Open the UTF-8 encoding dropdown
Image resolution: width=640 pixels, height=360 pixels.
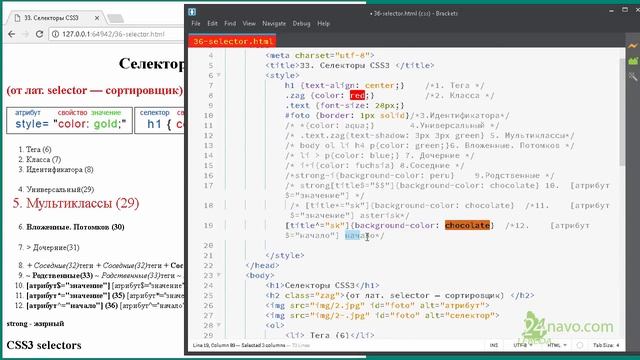tap(523, 345)
